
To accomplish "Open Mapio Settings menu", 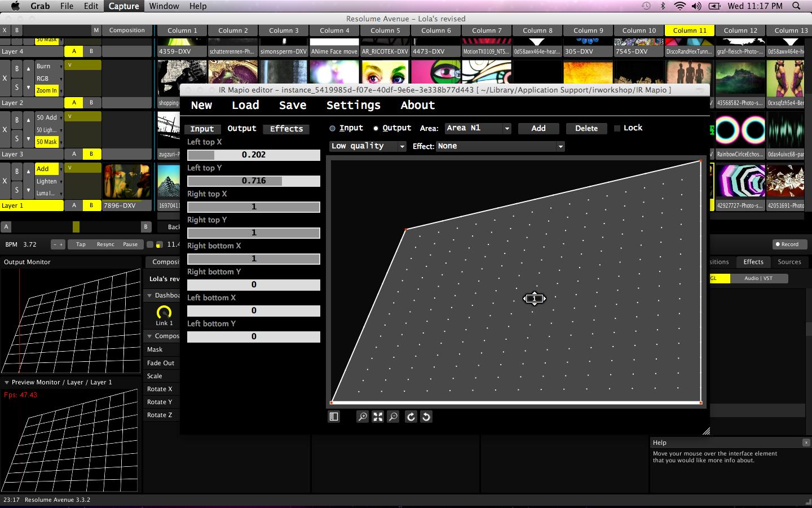I will pyautogui.click(x=354, y=105).
